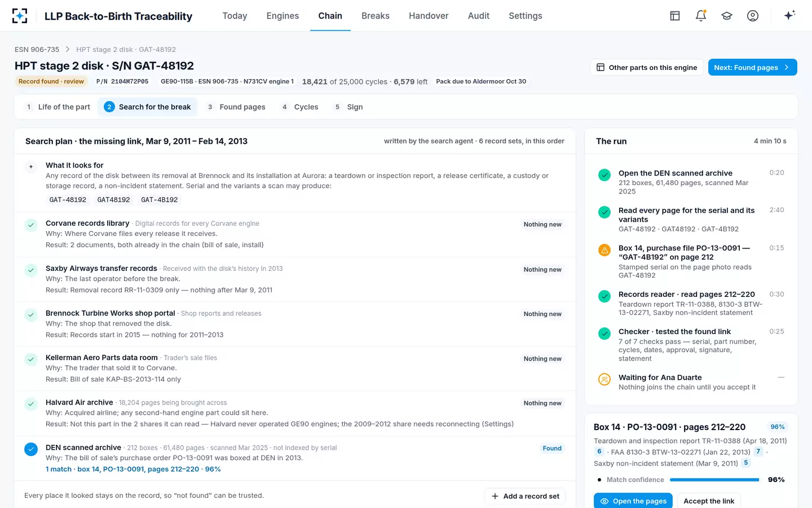Launch the sparkle assistant icon

[x=789, y=15]
